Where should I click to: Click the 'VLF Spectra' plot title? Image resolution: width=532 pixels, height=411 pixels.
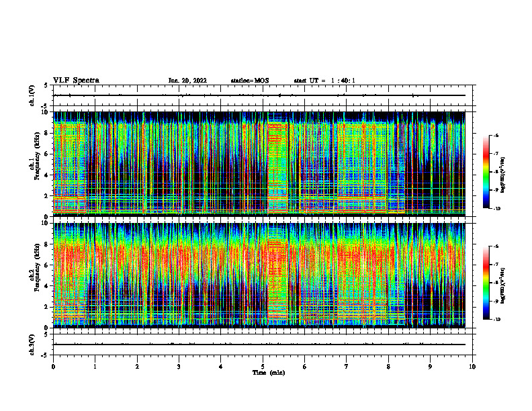tap(76, 81)
